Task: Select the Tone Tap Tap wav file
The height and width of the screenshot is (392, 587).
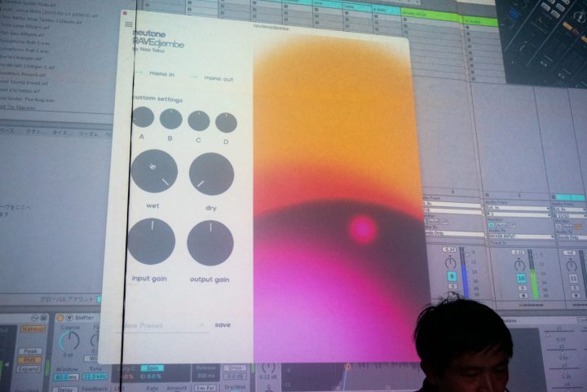Action: 18,108
